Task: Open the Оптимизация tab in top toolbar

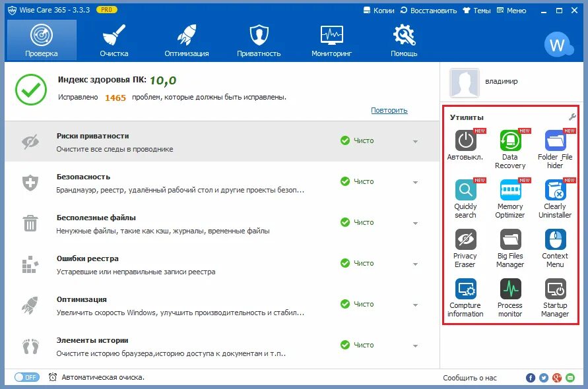Action: [187, 40]
